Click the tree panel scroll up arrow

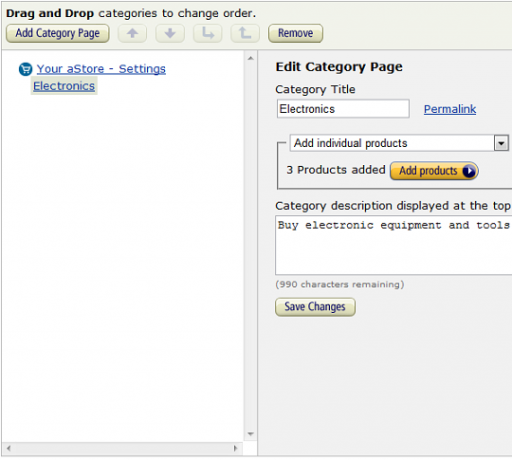251,58
